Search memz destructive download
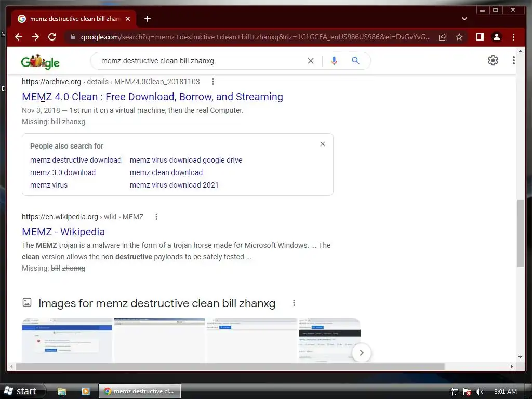The width and height of the screenshot is (532, 399). coord(76,160)
